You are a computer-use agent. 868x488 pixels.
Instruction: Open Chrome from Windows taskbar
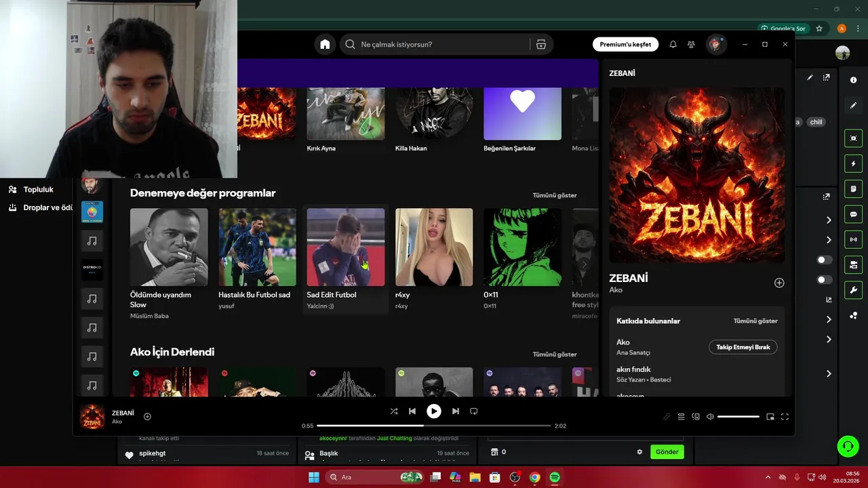(534, 477)
